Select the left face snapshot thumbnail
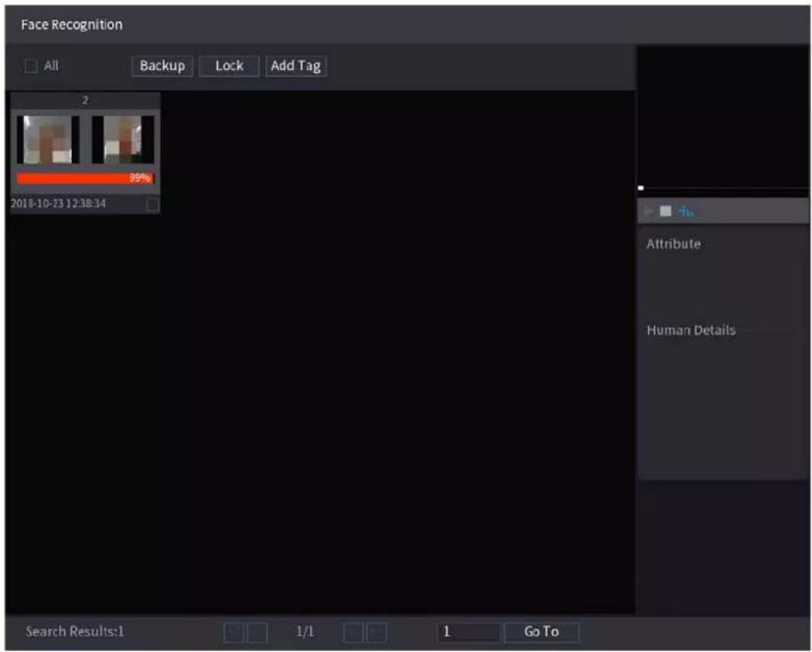 click(x=48, y=140)
